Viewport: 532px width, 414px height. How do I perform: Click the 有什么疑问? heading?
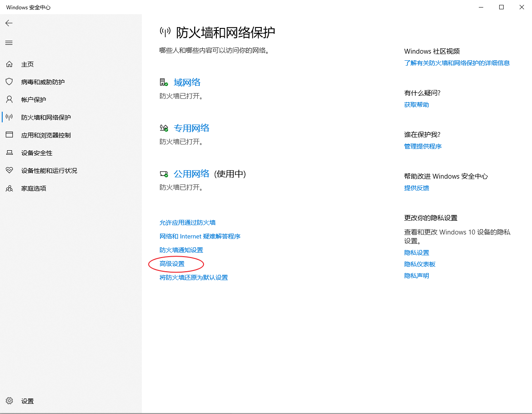pos(422,93)
